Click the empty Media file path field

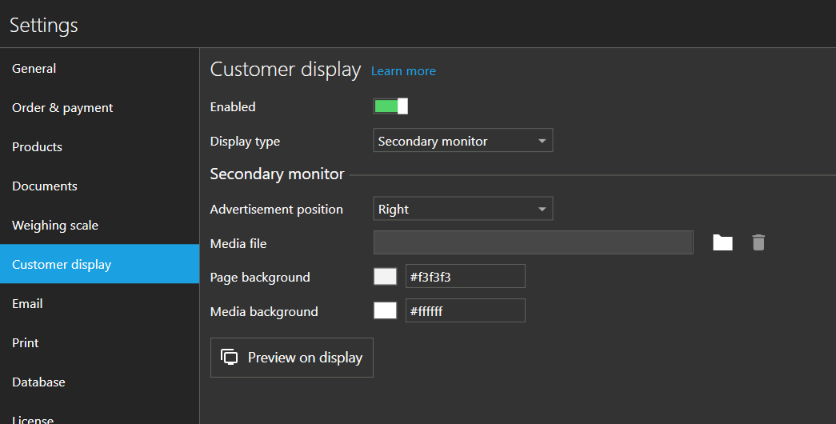coord(533,243)
